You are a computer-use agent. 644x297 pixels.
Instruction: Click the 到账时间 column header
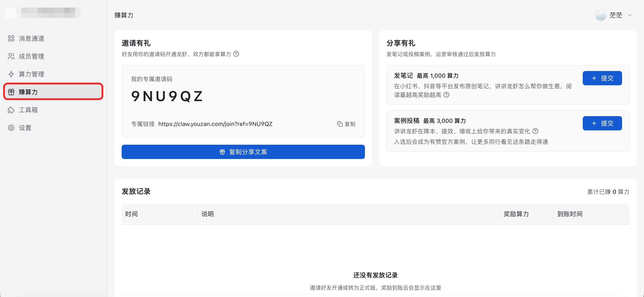click(570, 214)
